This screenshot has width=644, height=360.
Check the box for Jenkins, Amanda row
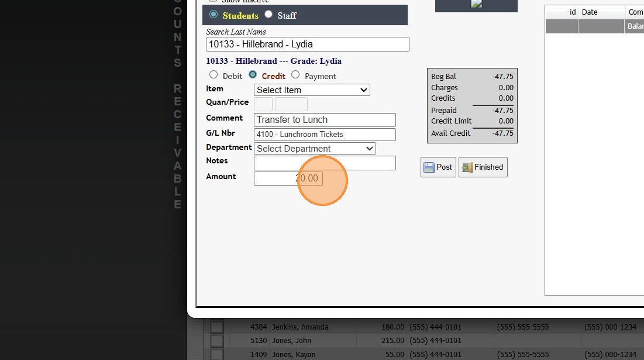click(x=217, y=327)
